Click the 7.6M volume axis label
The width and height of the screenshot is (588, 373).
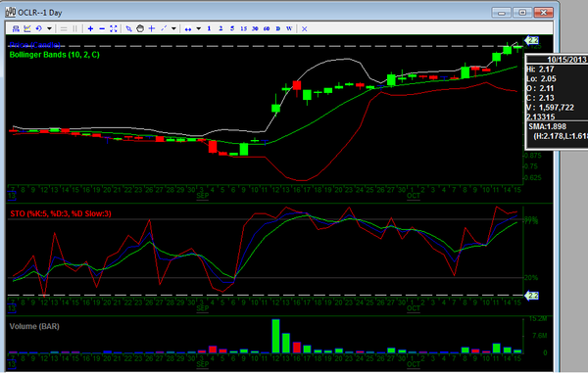[x=540, y=336]
